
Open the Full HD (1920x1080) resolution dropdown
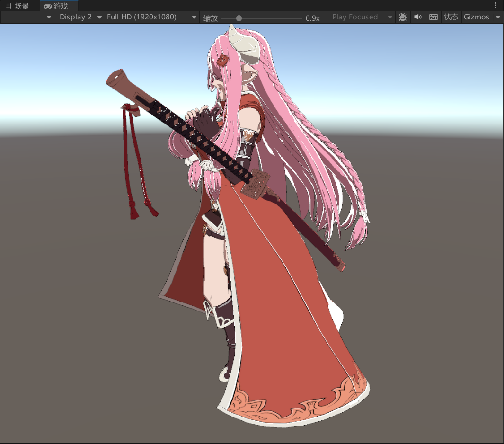coord(151,17)
